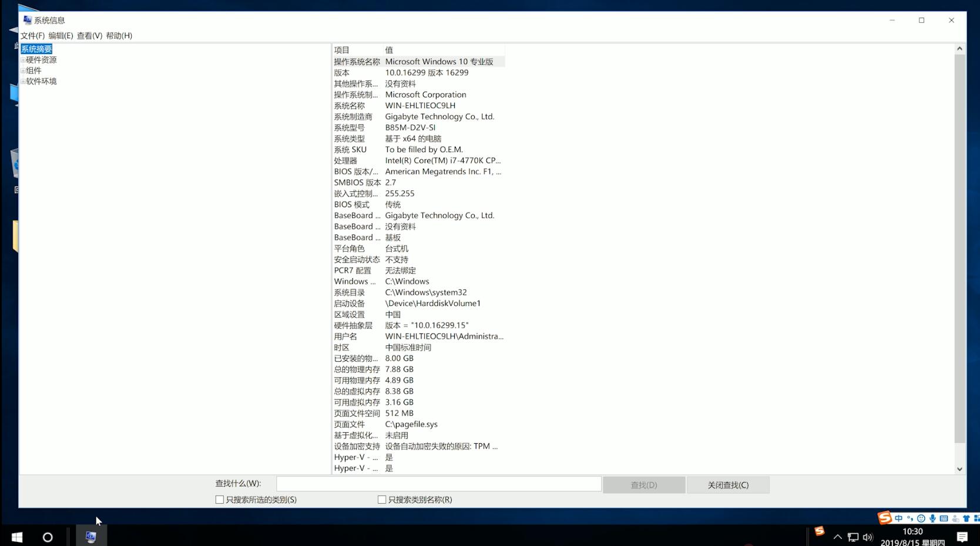Select the 基于 x64 的电脑 value

click(x=413, y=139)
